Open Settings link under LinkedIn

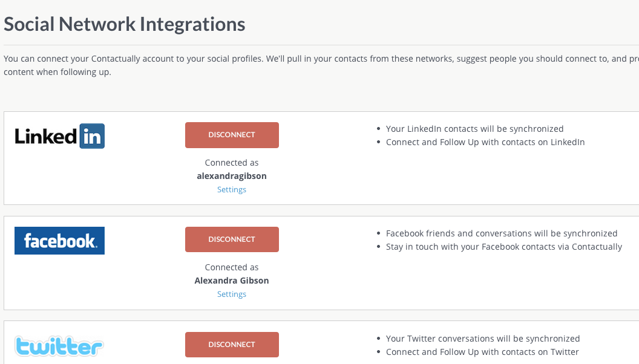pyautogui.click(x=232, y=189)
